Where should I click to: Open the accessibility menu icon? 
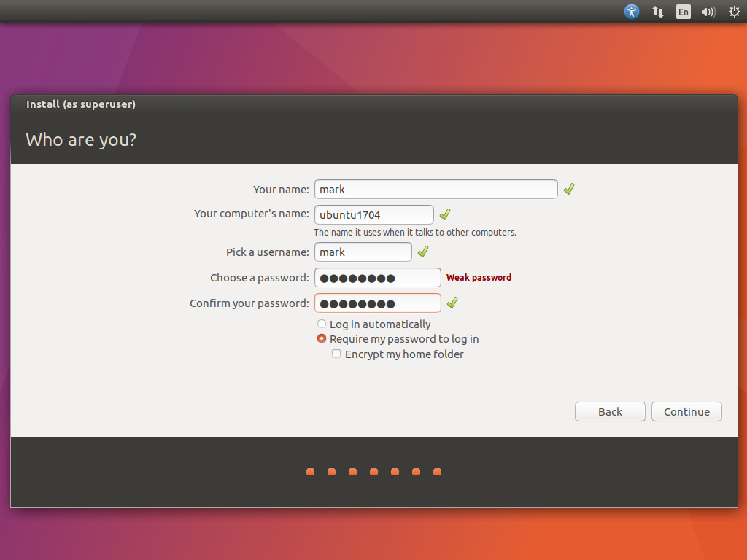631,12
